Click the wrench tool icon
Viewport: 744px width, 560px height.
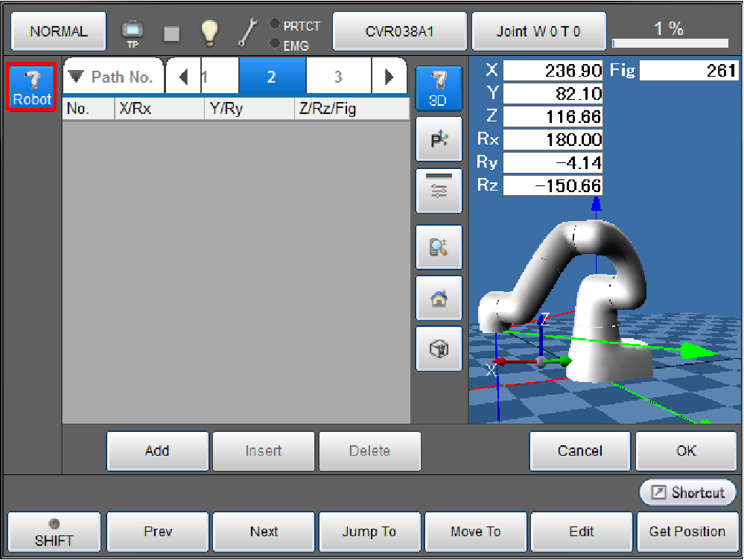(247, 32)
